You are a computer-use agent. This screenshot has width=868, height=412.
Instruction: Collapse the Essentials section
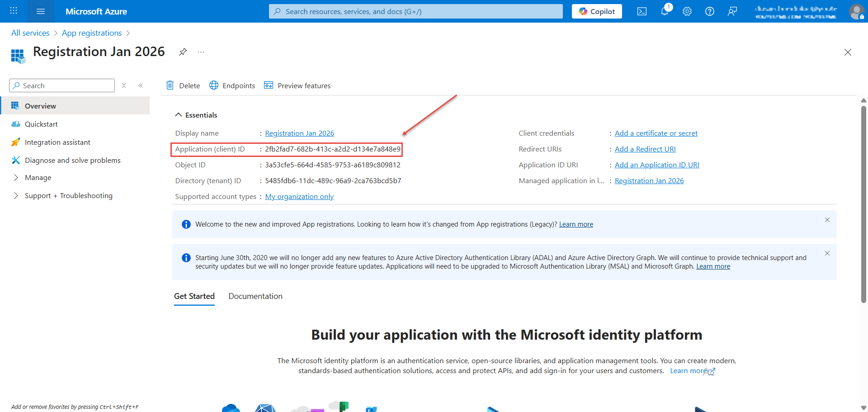click(x=179, y=115)
